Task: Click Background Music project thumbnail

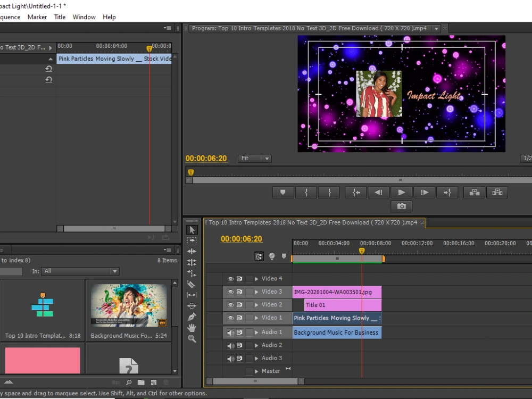Action: (129, 305)
